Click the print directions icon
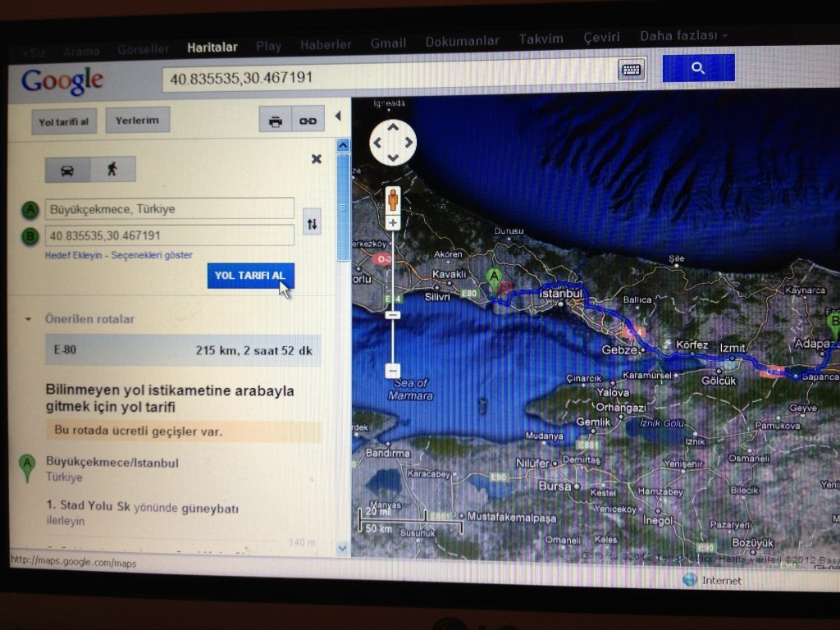 click(x=276, y=121)
